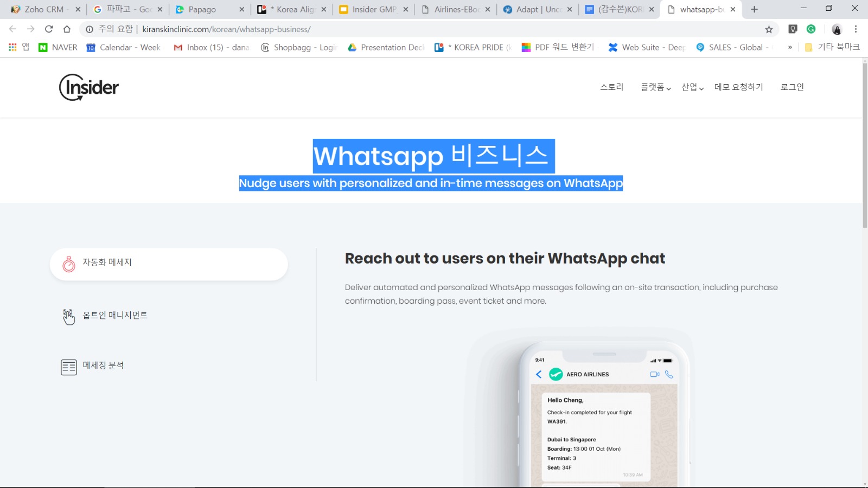Click video call icon in phone mockup
868x488 pixels.
(x=654, y=374)
